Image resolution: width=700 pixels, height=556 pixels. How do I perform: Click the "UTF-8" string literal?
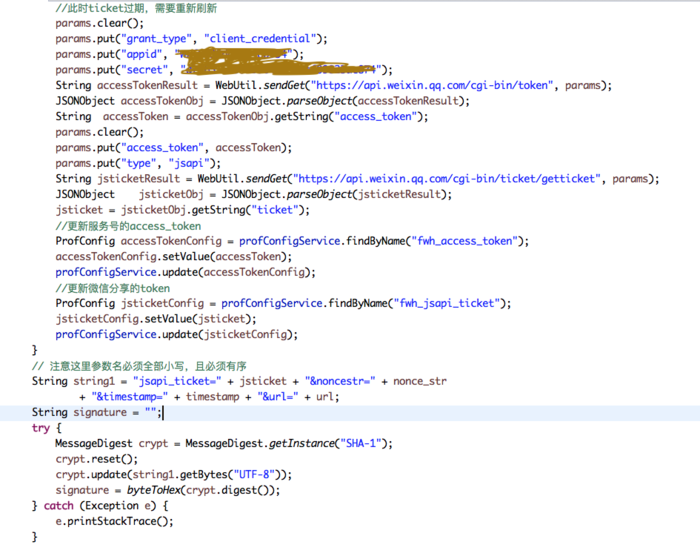(x=254, y=475)
